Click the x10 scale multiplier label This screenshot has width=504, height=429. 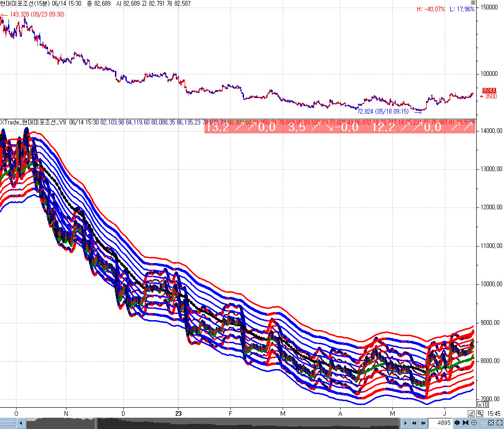click(x=483, y=404)
